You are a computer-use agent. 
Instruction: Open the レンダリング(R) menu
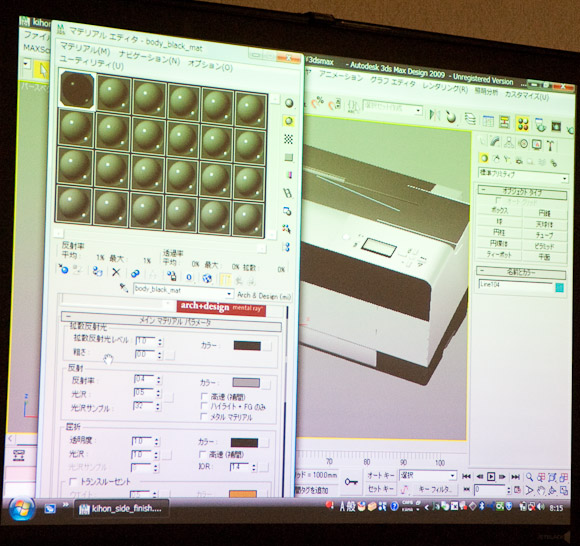click(x=445, y=87)
